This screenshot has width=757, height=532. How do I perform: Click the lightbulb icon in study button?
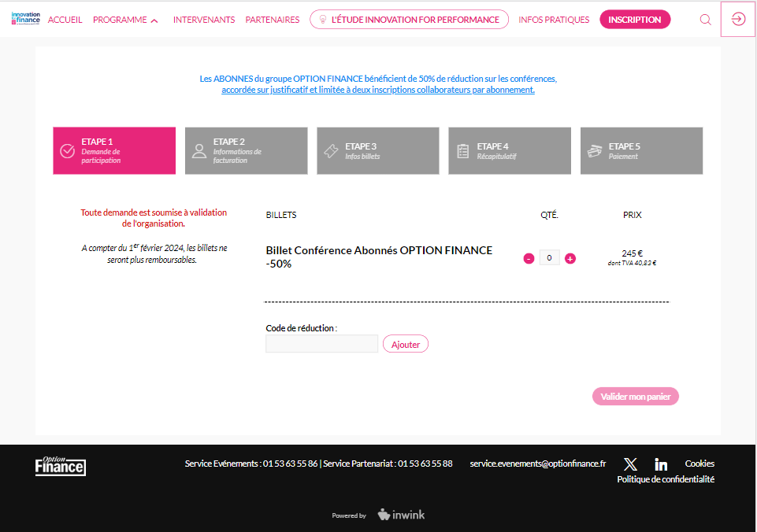[x=323, y=20]
